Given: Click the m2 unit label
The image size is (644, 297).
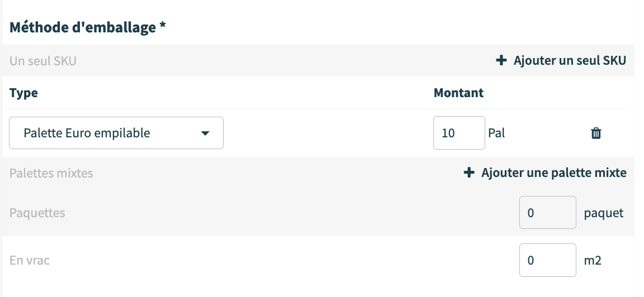Looking at the screenshot, I should [x=593, y=261].
